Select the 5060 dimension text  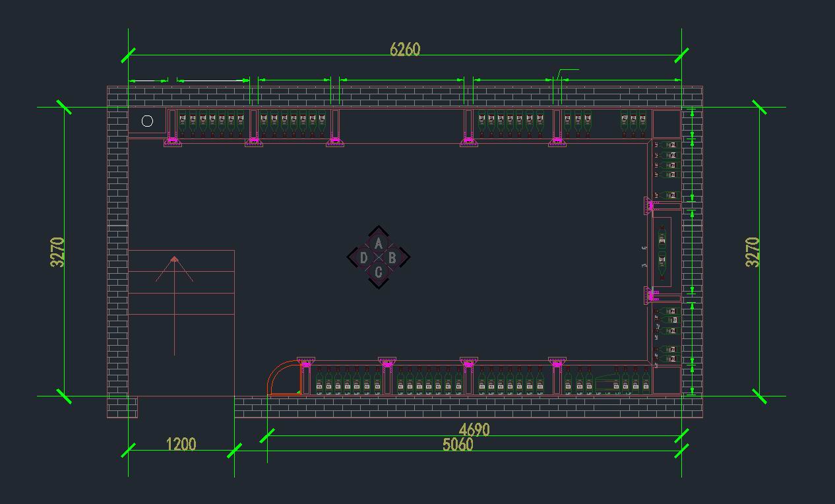click(458, 445)
